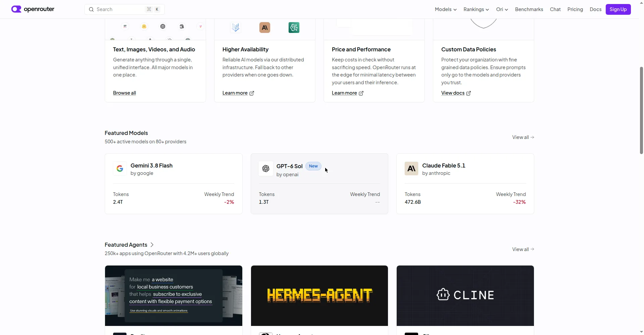Click the external link icon next to Learn more under Price and Performance
644x335 pixels.
click(361, 93)
